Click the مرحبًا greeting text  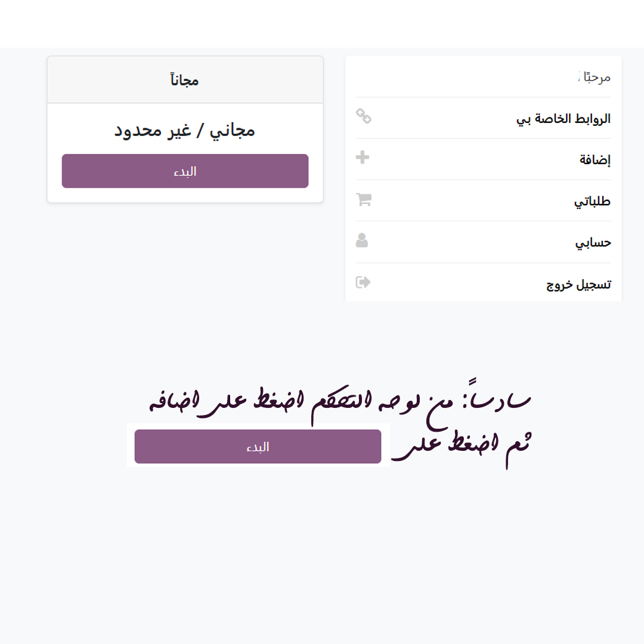click(x=597, y=77)
